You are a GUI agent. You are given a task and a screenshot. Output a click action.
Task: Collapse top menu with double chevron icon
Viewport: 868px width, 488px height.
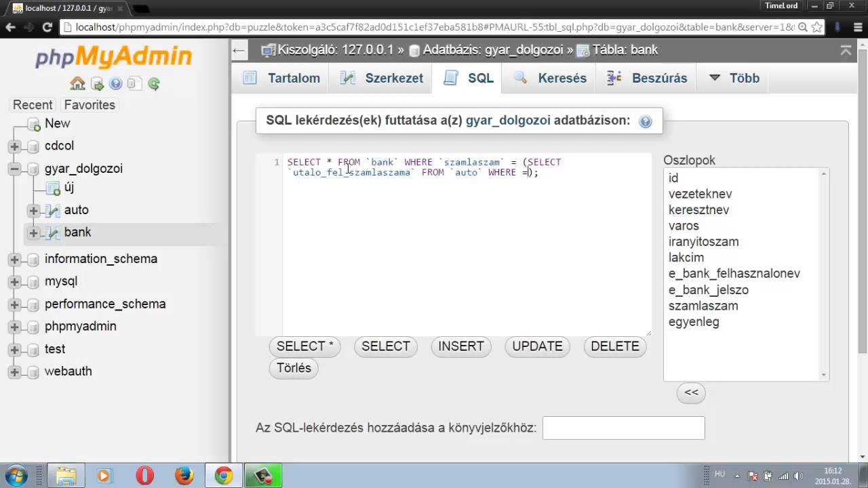tap(846, 50)
